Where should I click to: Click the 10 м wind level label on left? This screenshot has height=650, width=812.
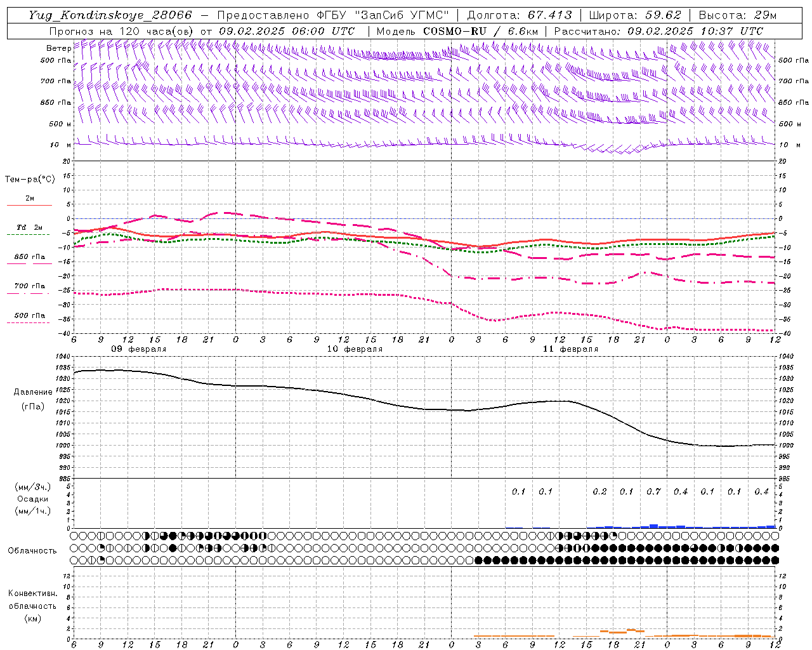point(61,145)
